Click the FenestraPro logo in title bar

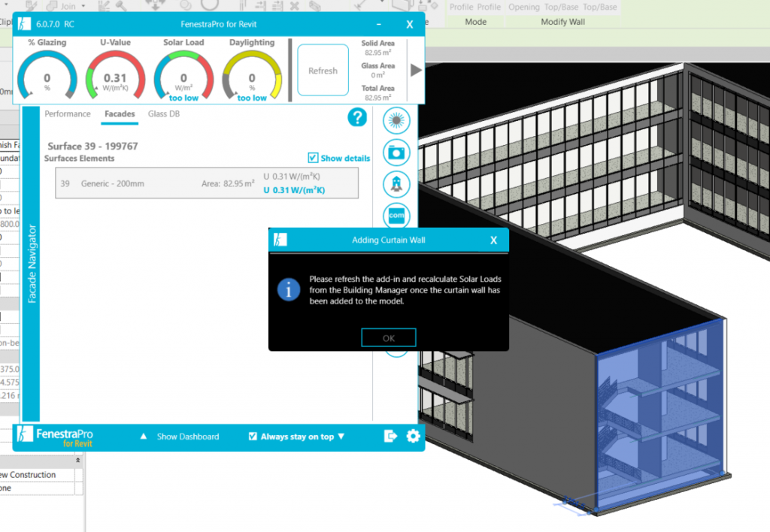coord(24,23)
